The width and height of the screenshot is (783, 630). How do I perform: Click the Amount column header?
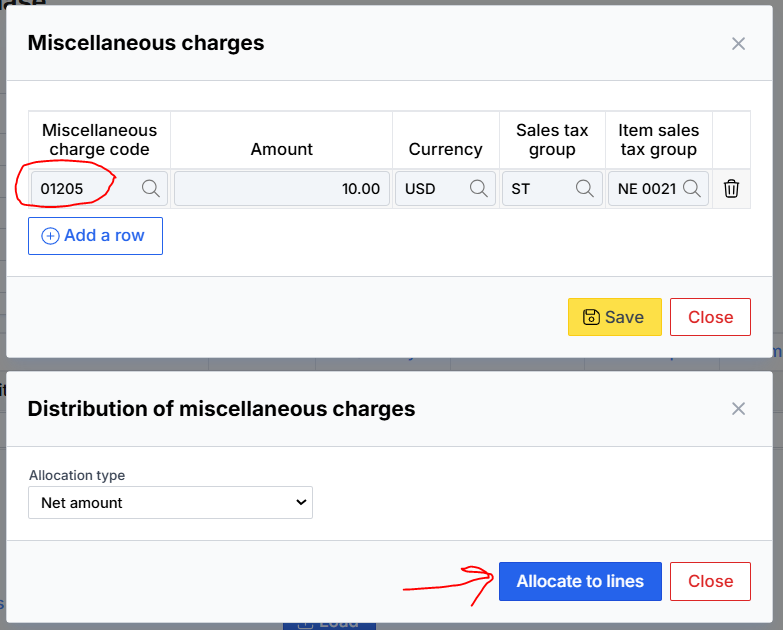coord(281,149)
